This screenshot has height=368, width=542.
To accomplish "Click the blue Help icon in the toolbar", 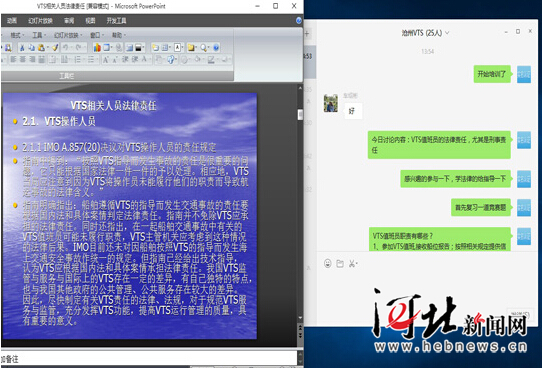I will tap(216, 47).
